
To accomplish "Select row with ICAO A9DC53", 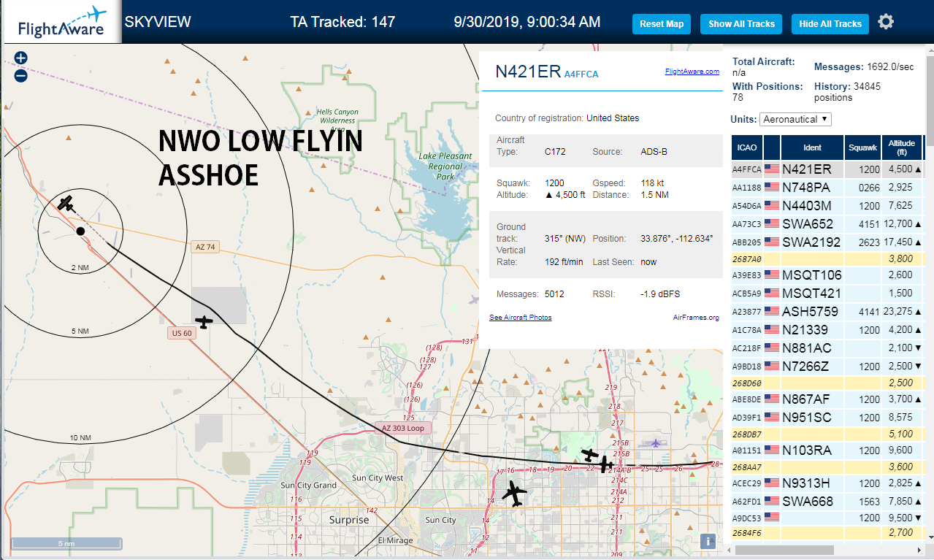I will tap(828, 518).
